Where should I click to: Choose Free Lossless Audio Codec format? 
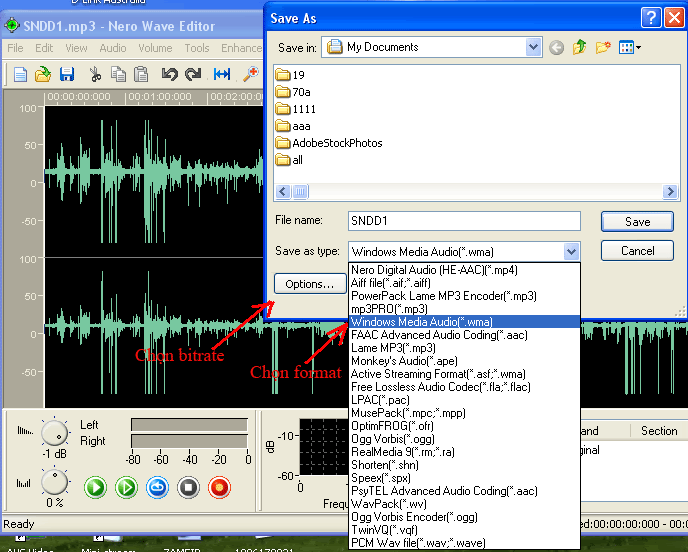click(464, 387)
